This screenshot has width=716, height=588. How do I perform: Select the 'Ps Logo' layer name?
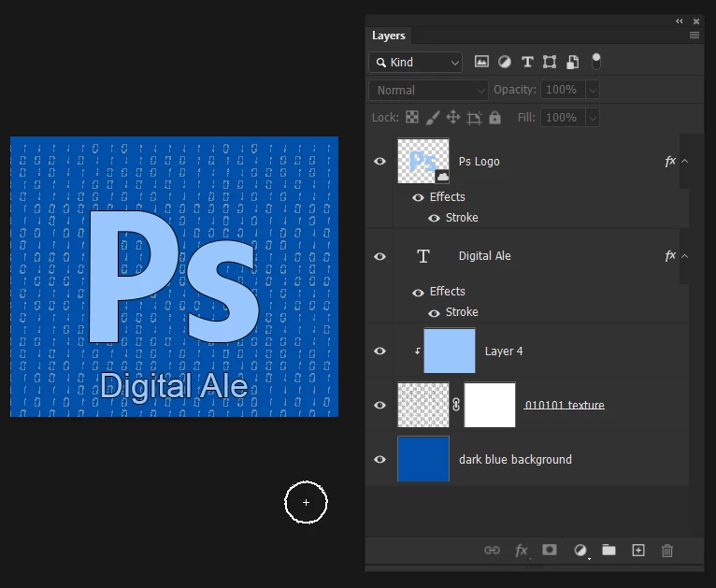coord(479,162)
